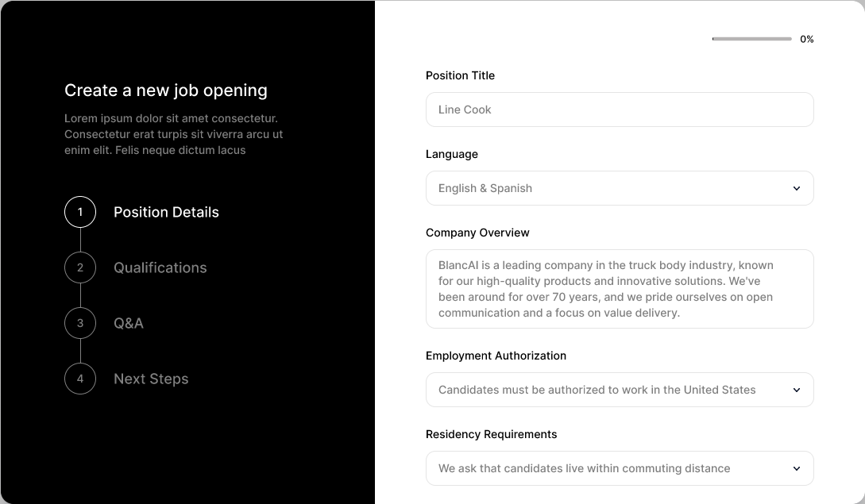This screenshot has width=865, height=504.
Task: Jump to the Next Steps section
Action: click(x=151, y=379)
